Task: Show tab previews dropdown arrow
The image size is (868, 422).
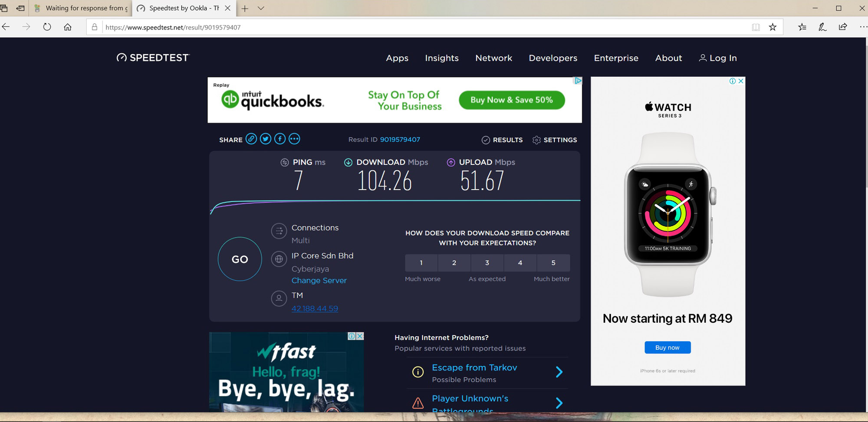Action: [x=261, y=8]
